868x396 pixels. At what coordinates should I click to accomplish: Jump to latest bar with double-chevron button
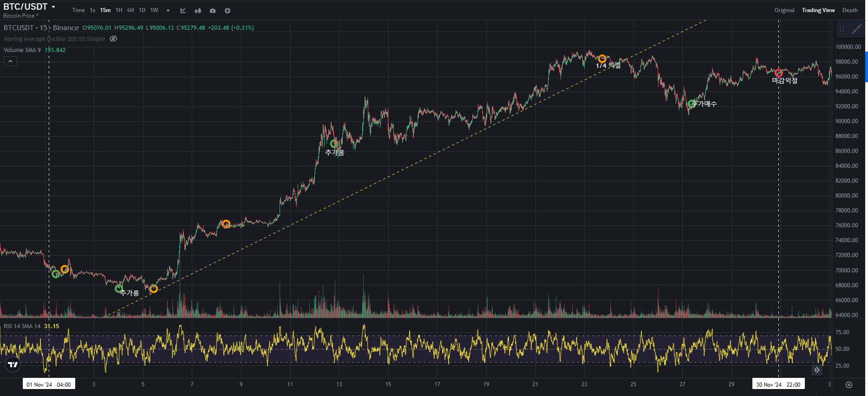[x=816, y=370]
